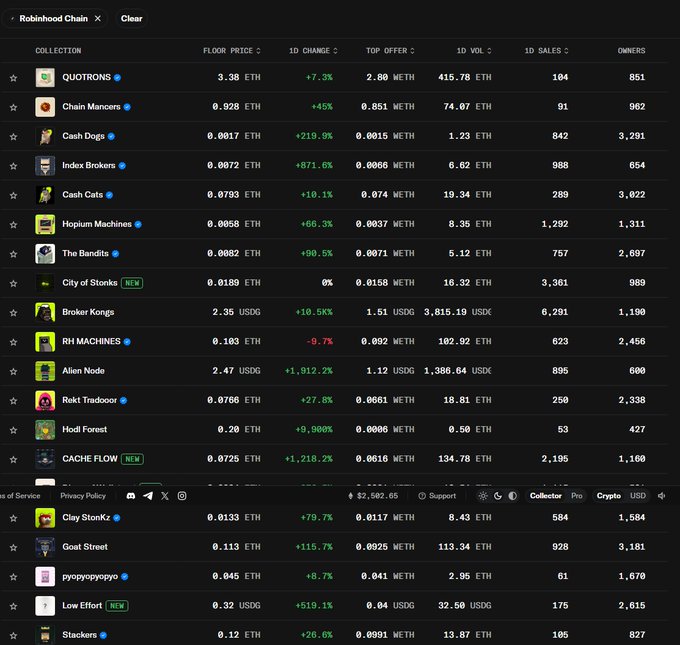Sort by Top Offer column
Image resolution: width=680 pixels, height=645 pixels.
click(390, 51)
